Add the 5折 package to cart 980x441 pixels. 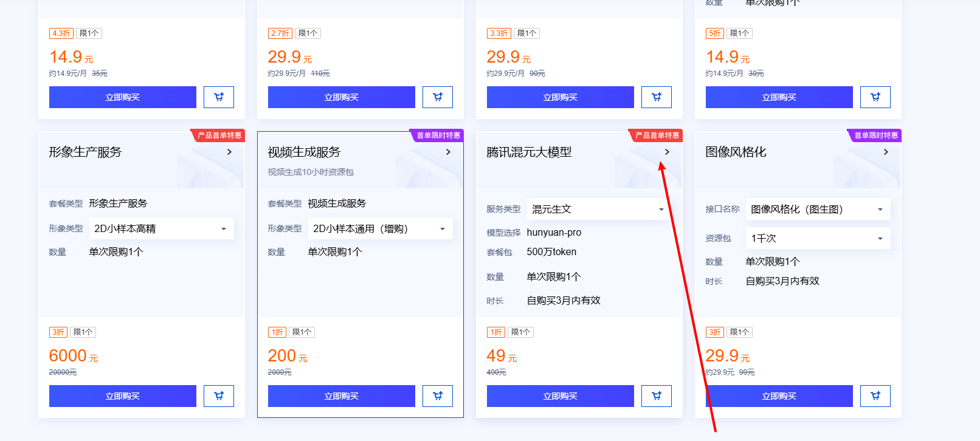(x=875, y=97)
